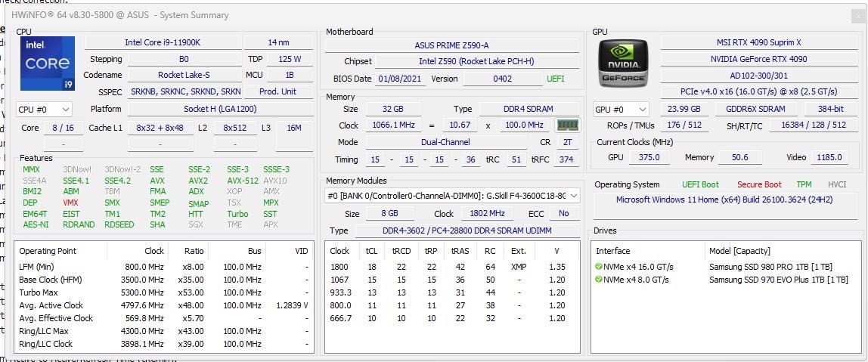
Task: Click the NVIDIA GeForce RTX 4090 field
Action: coord(758,59)
